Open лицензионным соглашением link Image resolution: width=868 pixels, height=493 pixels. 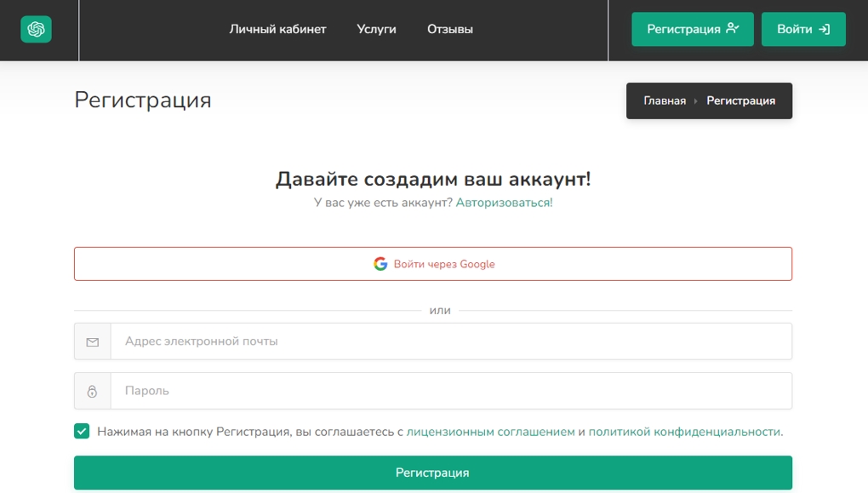pos(490,432)
